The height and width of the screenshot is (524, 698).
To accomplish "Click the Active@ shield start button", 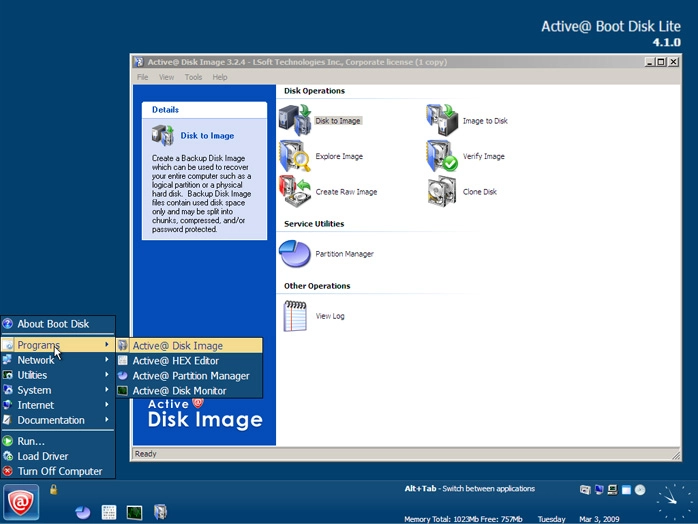I will pos(21,502).
